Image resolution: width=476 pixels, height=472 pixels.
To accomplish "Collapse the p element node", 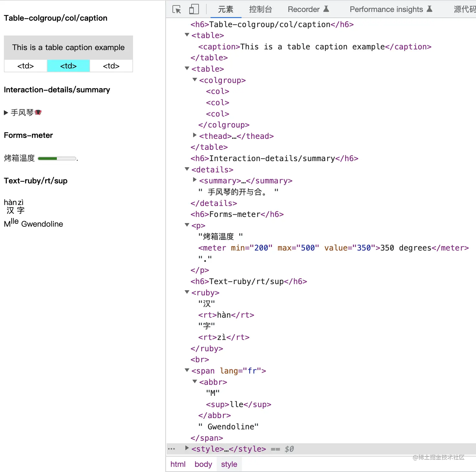I will [187, 225].
